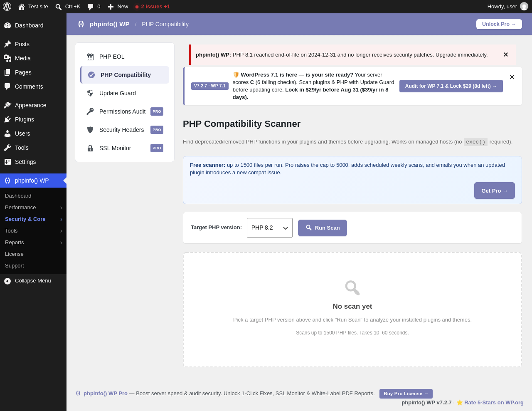This screenshot has width=532, height=411.
Task: Click the Tools wrench icon in the main sidebar
Action: pyautogui.click(x=7, y=148)
